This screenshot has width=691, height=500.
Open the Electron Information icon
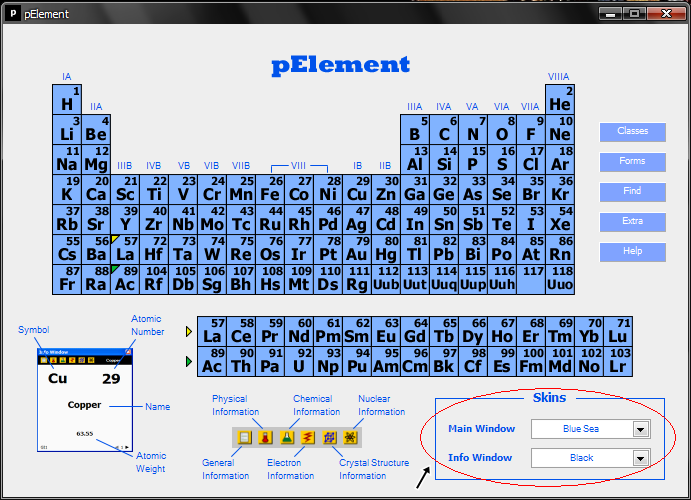tap(307, 437)
